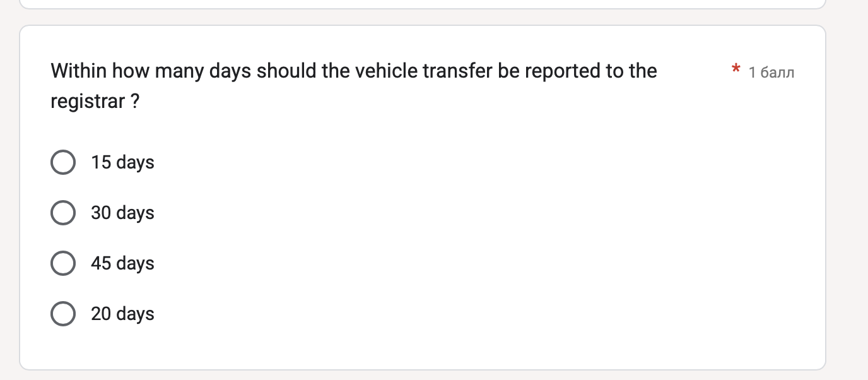Pick the 45 days radio circle

(x=63, y=263)
